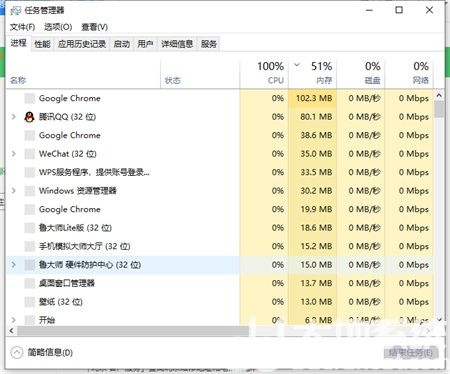450x374 pixels.
Task: Select the 鲁大师Lite版 (32 位) row name
Action: coord(75,228)
